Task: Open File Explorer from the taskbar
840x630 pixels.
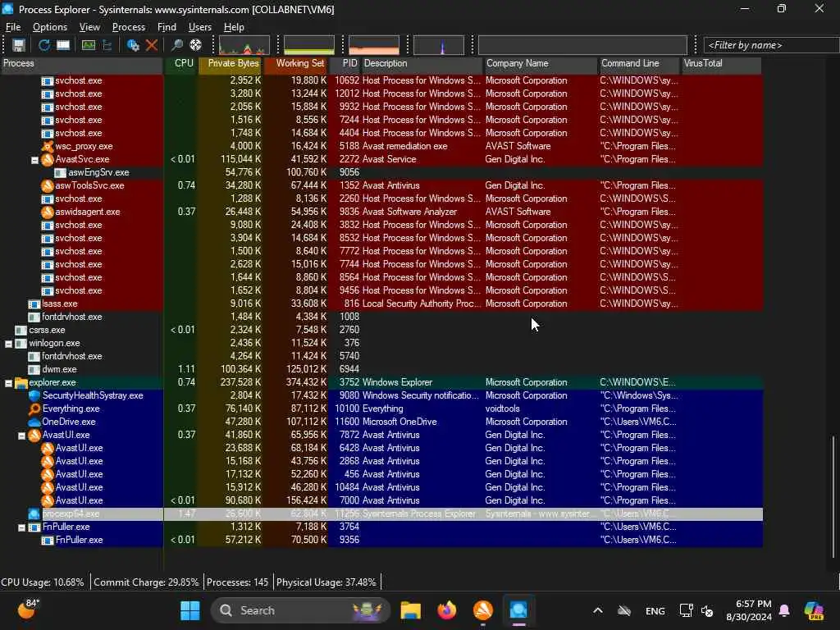Action: coord(411,610)
